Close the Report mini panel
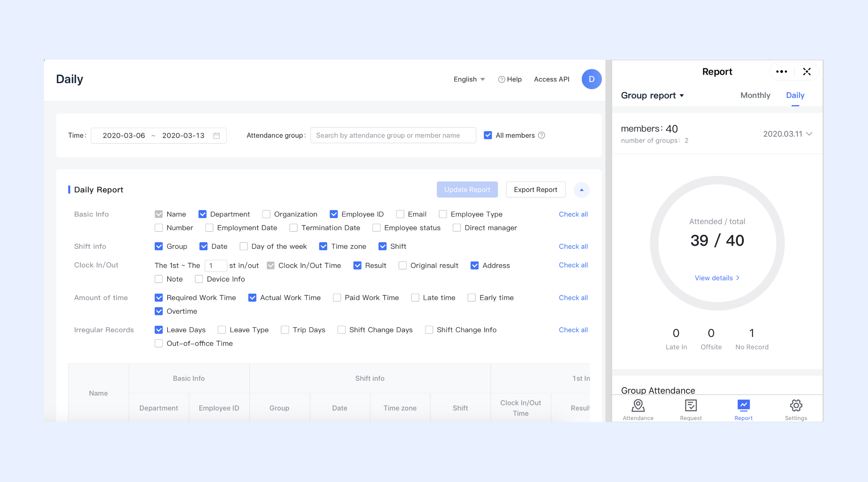 (x=807, y=71)
